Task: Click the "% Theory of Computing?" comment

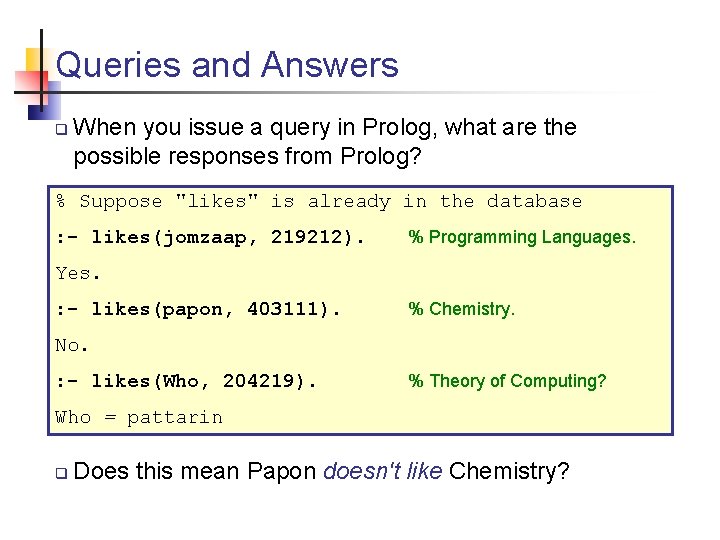Action: tap(507, 381)
